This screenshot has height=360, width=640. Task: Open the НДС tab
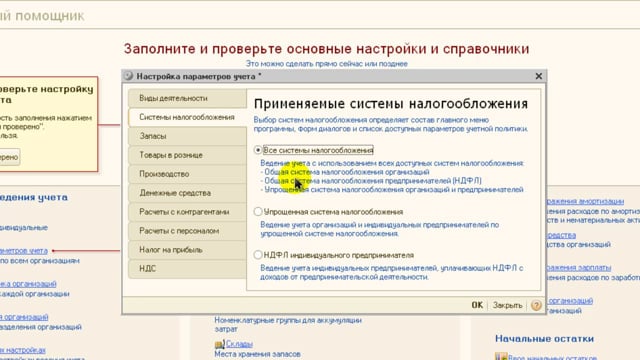click(x=187, y=269)
